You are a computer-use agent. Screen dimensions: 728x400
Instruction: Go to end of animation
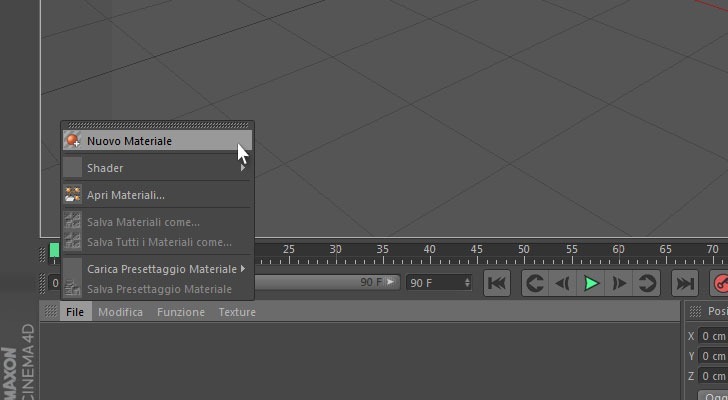pyautogui.click(x=685, y=283)
